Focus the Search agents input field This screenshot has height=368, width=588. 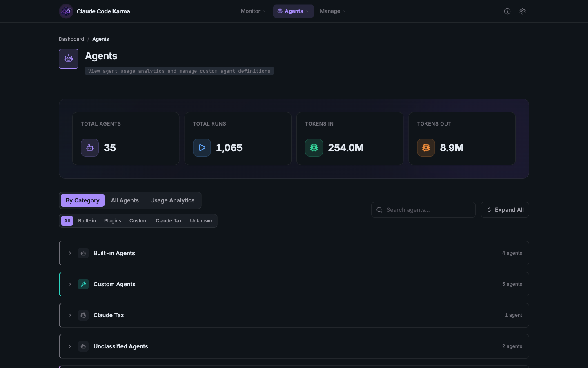(423, 210)
